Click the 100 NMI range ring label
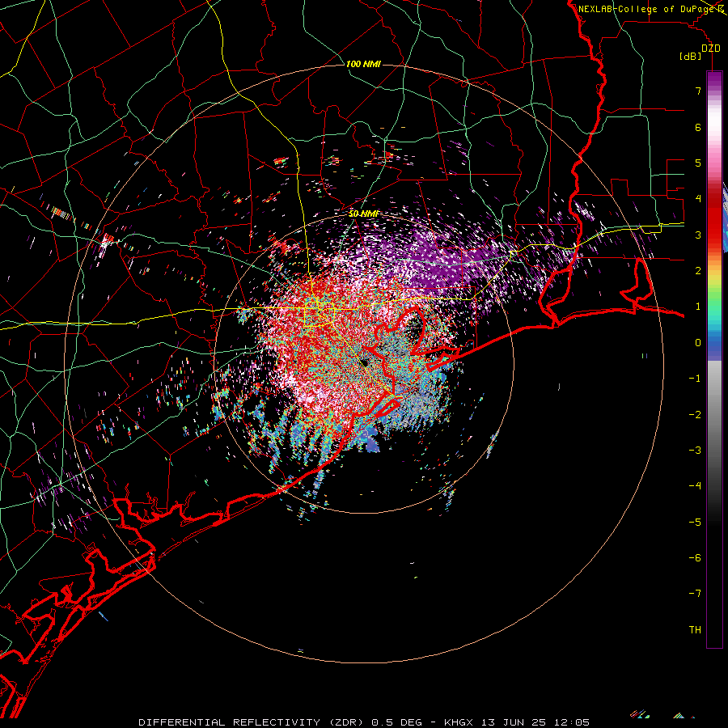This screenshot has height=728, width=728. (x=363, y=64)
